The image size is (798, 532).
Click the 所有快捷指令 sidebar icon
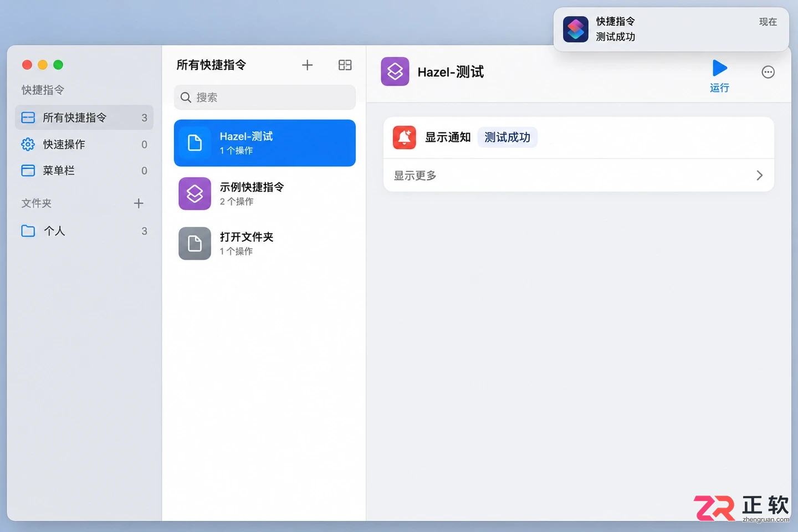pos(28,117)
